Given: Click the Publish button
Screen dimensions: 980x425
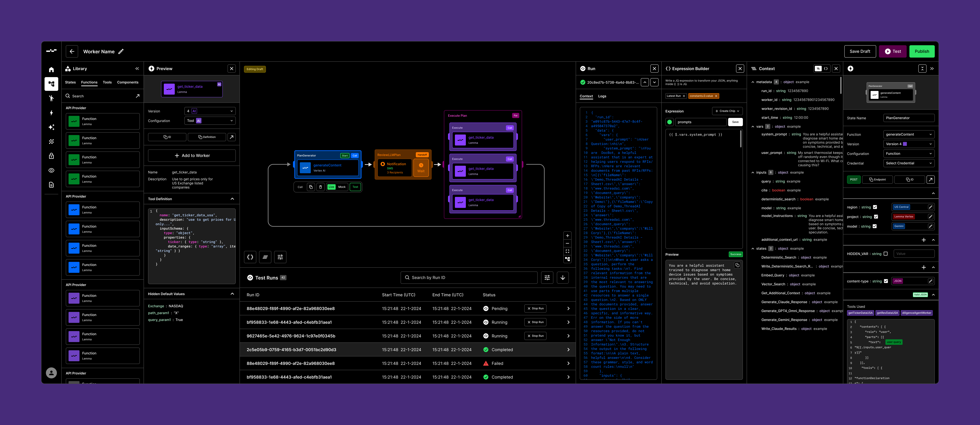Looking at the screenshot, I should 922,51.
